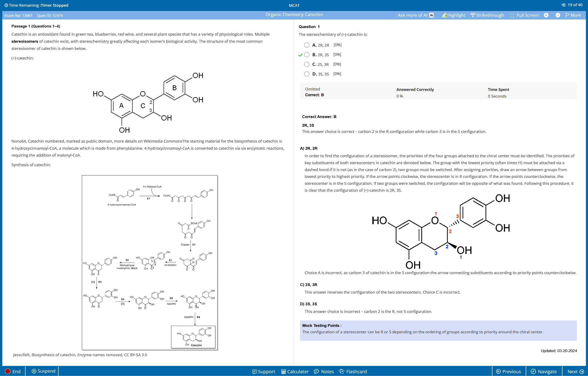Click the Jessciffelli image credit caption
This screenshot has width=588, height=376.
80,355
